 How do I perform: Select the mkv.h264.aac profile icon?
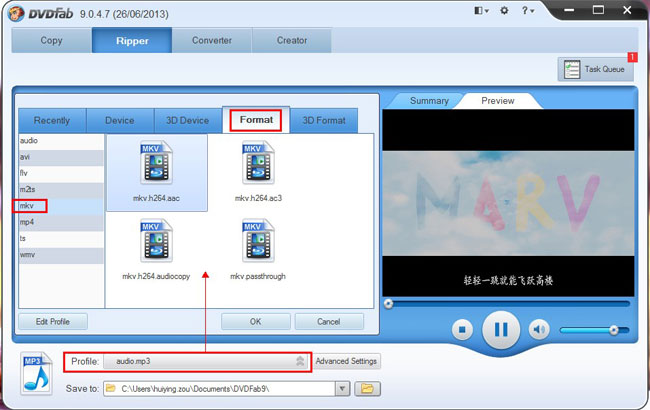tap(156, 163)
